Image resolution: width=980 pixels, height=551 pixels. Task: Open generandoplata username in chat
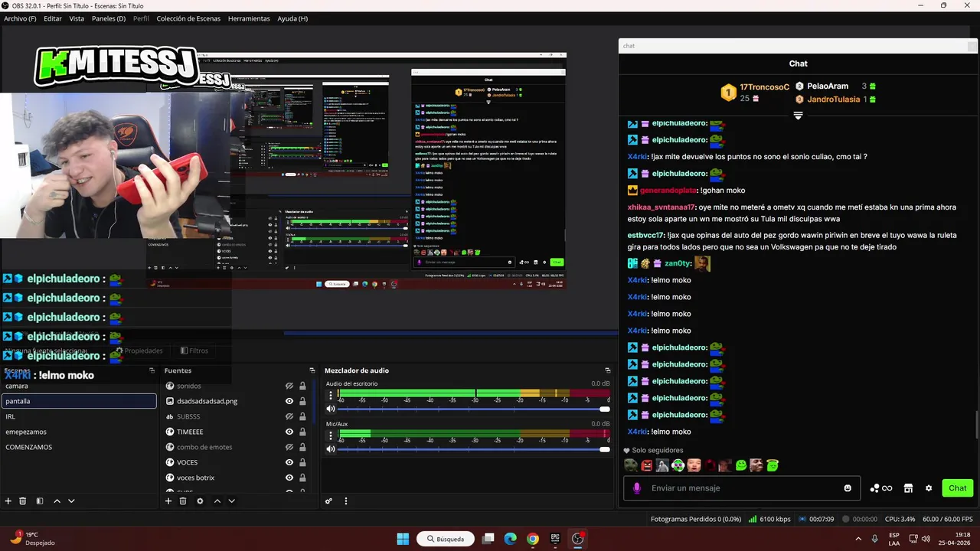668,191
